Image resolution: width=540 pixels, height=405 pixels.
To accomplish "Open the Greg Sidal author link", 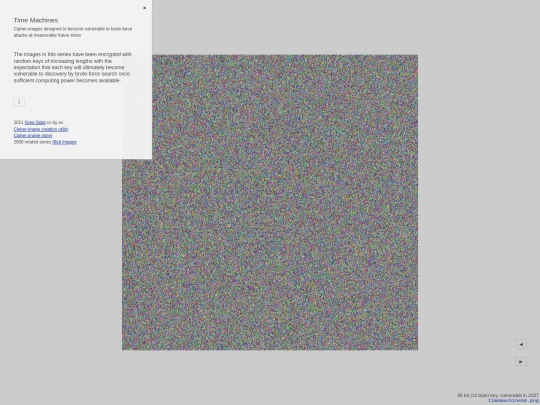I will point(35,122).
